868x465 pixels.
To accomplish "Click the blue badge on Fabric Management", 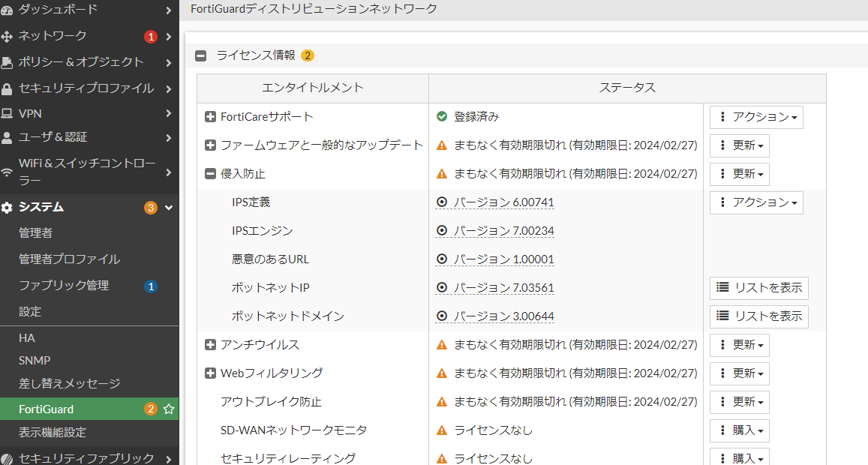I will pos(151,286).
